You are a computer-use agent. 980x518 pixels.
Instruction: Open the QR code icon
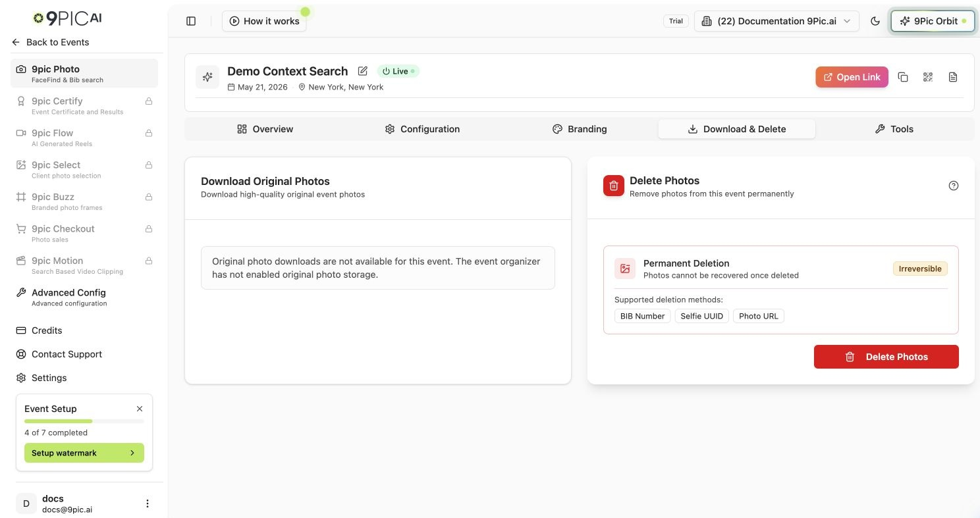coord(928,77)
